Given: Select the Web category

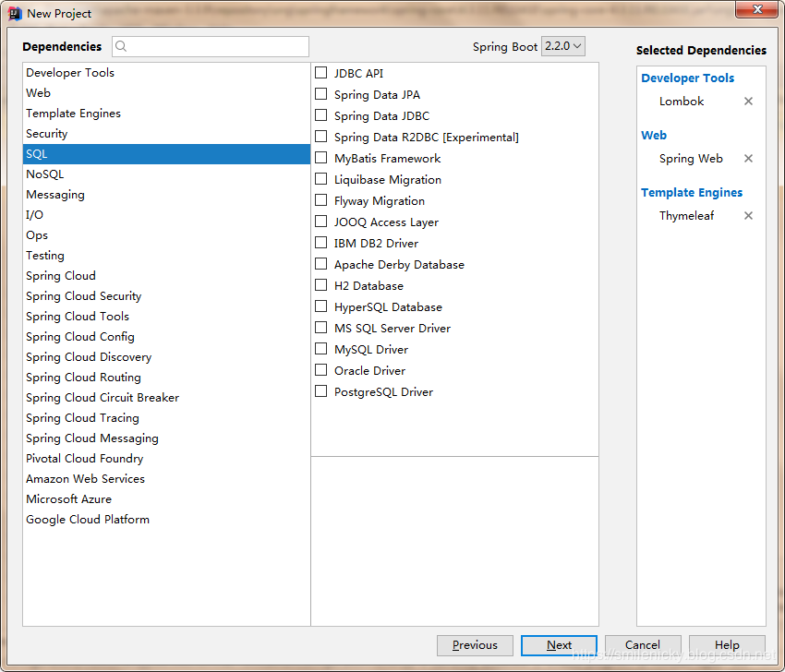Looking at the screenshot, I should pyautogui.click(x=166, y=93).
